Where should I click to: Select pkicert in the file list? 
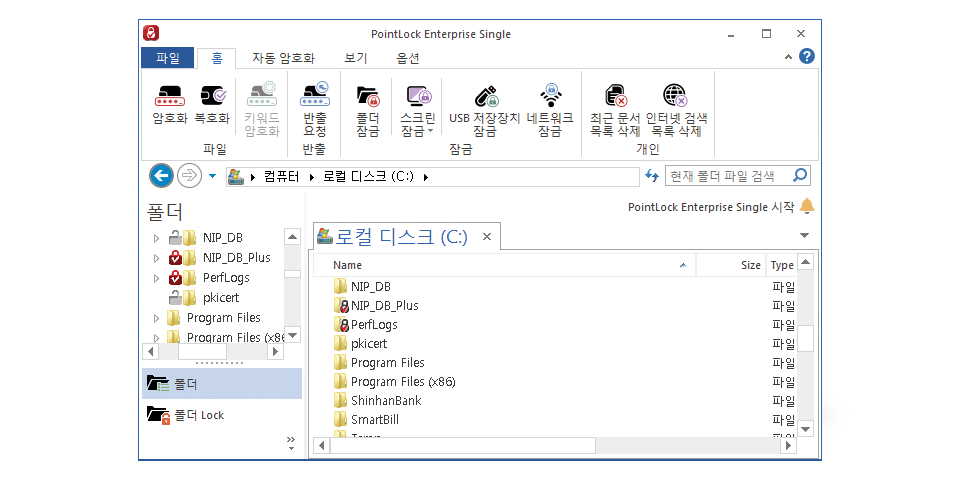click(x=361, y=343)
